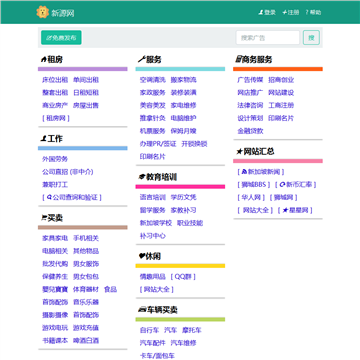Open 食品 category

110,289
